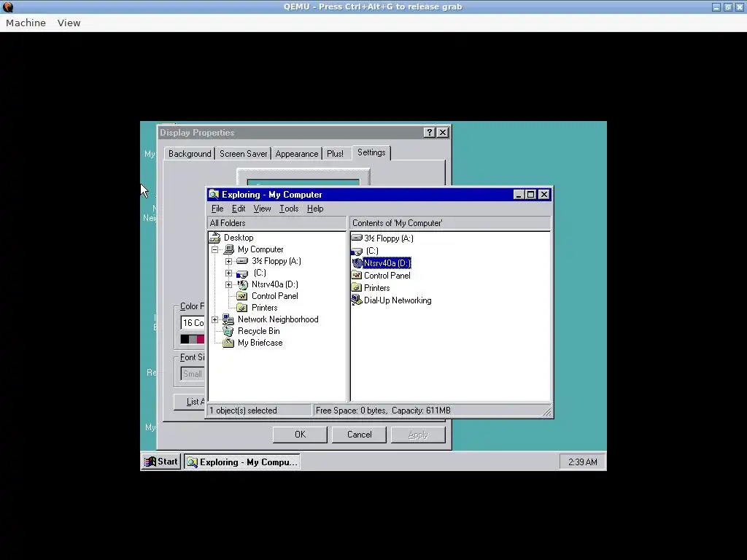747x560 pixels.
Task: Click the All Folders pane header
Action: coord(276,223)
